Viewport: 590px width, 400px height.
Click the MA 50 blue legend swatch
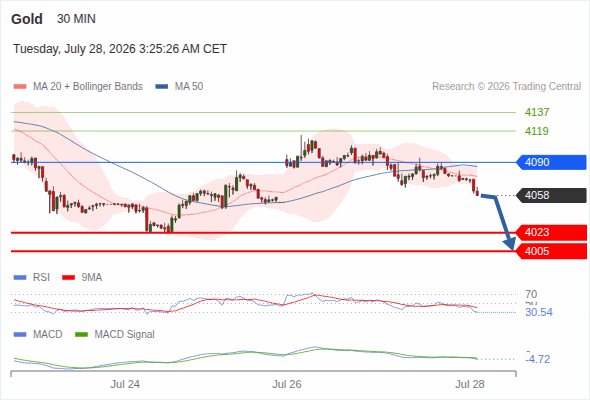click(x=162, y=87)
